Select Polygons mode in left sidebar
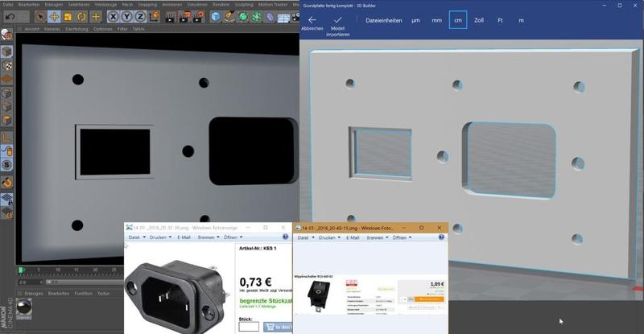The image size is (644, 334). pyautogui.click(x=6, y=121)
